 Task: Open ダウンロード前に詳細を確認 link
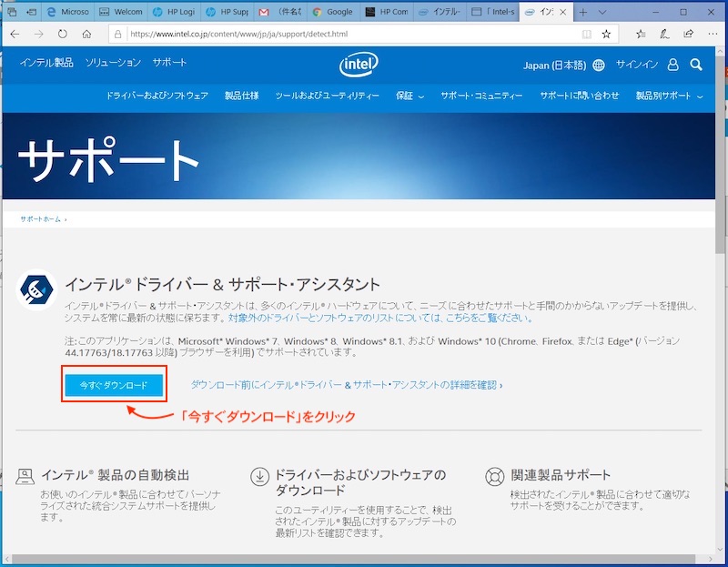click(347, 385)
